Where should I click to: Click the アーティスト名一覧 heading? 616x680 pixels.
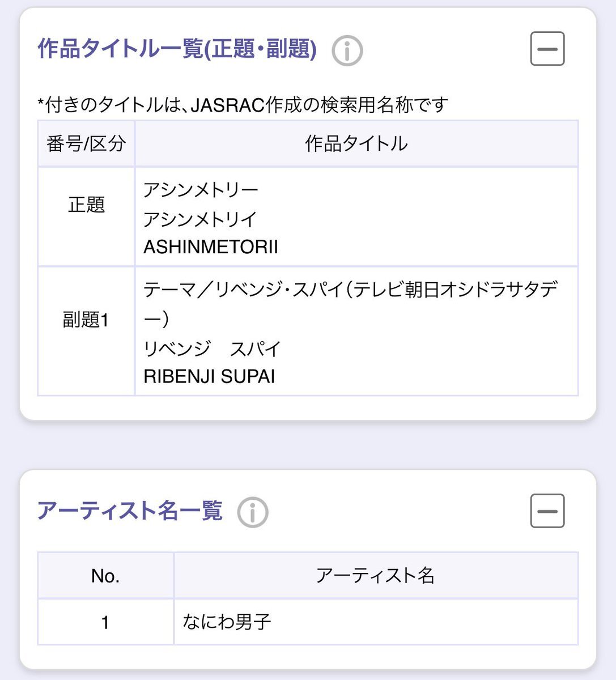pos(130,511)
